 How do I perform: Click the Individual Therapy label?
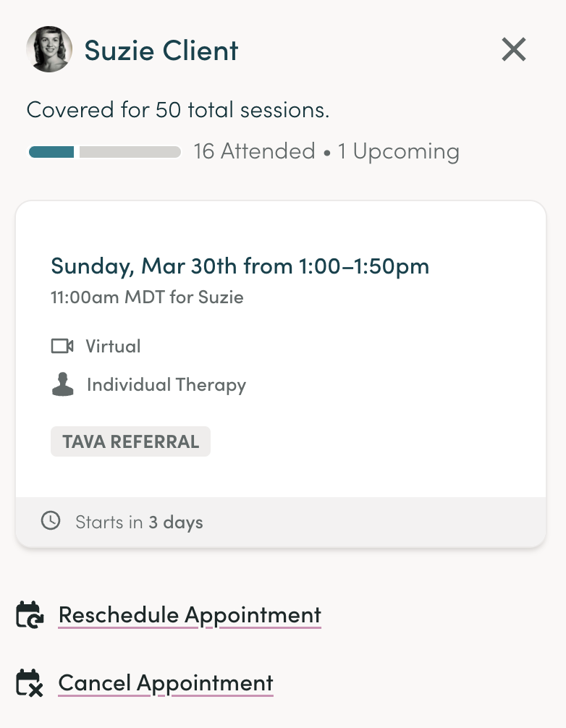click(166, 385)
